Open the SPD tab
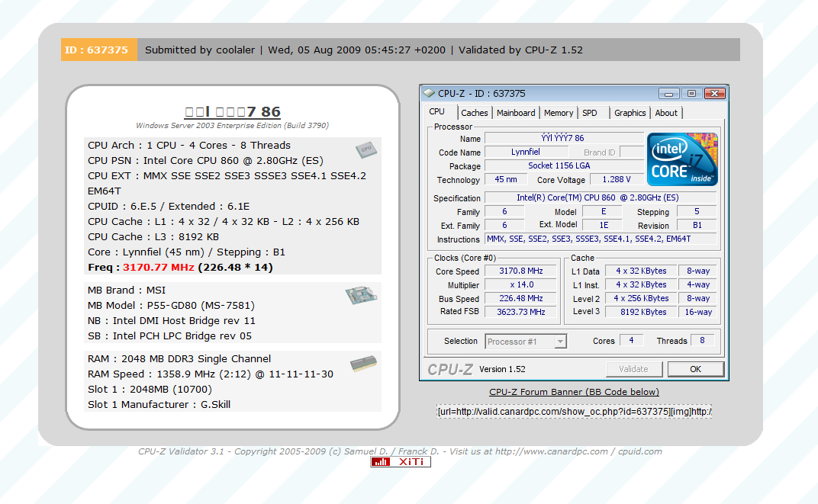818x504 pixels. coord(590,113)
